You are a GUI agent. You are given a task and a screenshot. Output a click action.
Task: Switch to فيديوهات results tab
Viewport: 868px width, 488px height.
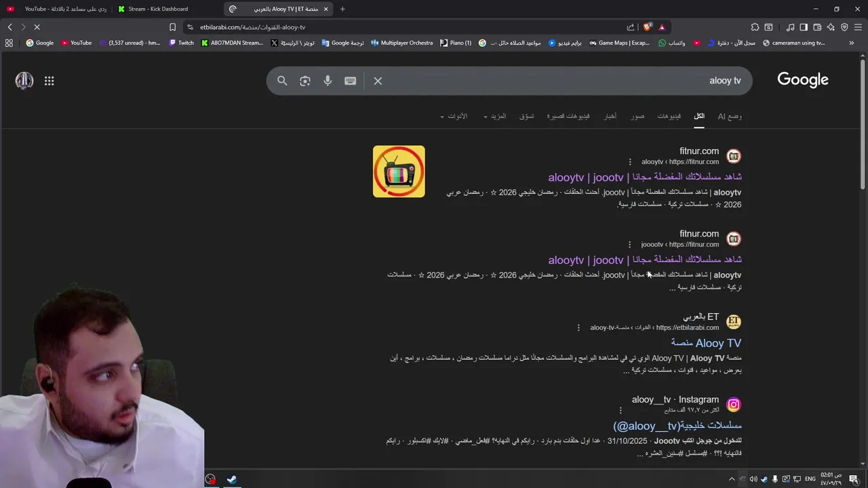(x=669, y=116)
